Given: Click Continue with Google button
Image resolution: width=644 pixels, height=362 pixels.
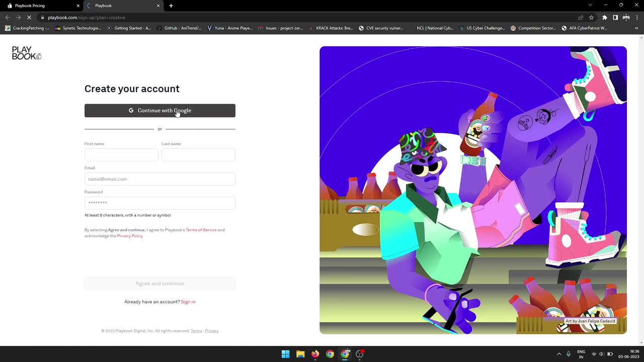Looking at the screenshot, I should pos(160,111).
